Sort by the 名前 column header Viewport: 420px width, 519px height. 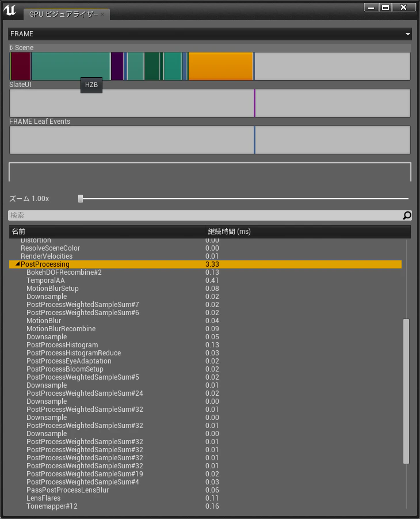click(106, 232)
